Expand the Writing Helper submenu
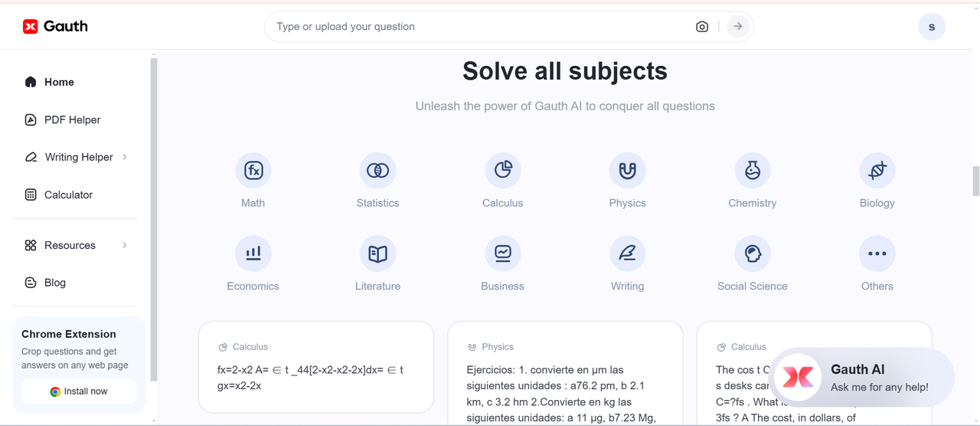Screen dimensions: 980x426 (125, 157)
